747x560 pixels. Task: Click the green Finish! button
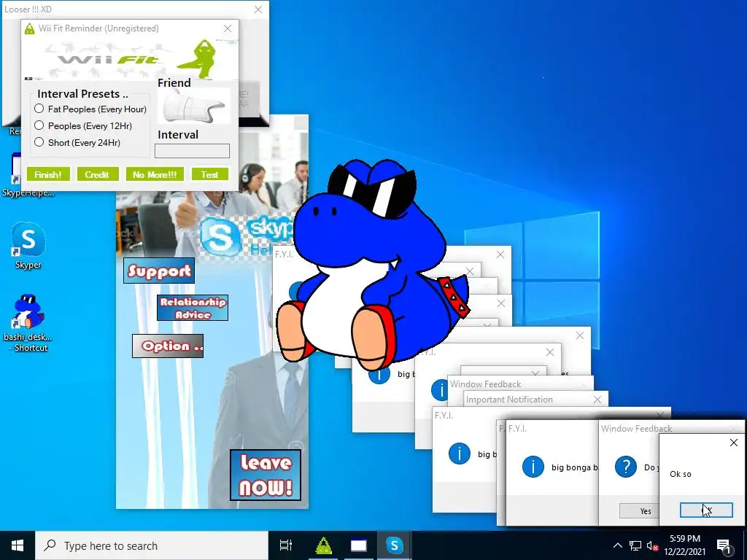click(x=48, y=174)
